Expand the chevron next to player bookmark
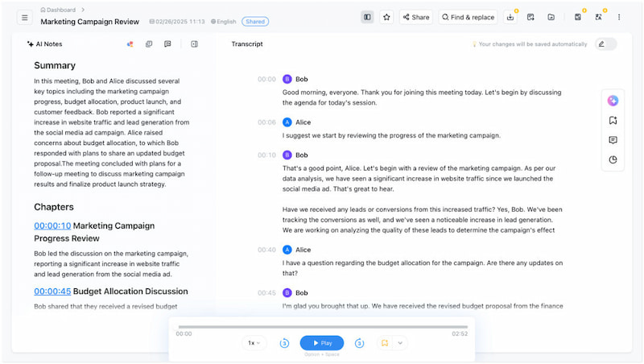644x364 pixels. [400, 342]
